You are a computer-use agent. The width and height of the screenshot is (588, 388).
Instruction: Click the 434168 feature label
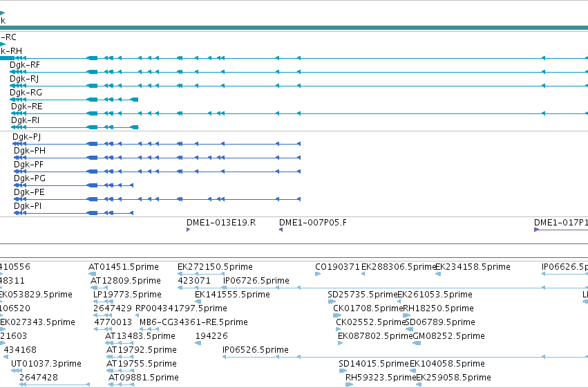(20, 350)
